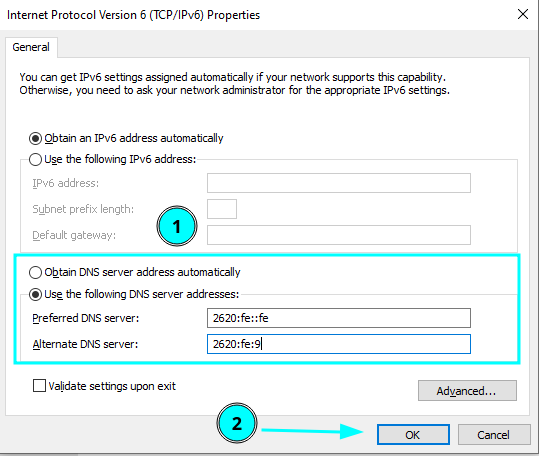Click the cyan step 1 circle marker

[177, 226]
